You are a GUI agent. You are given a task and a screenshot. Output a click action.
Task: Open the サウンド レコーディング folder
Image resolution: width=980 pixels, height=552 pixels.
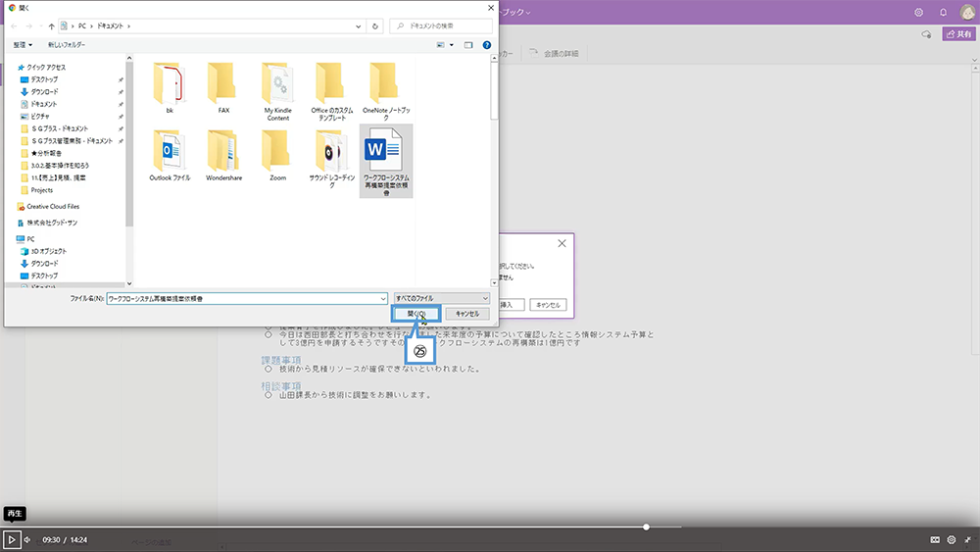[x=331, y=159]
